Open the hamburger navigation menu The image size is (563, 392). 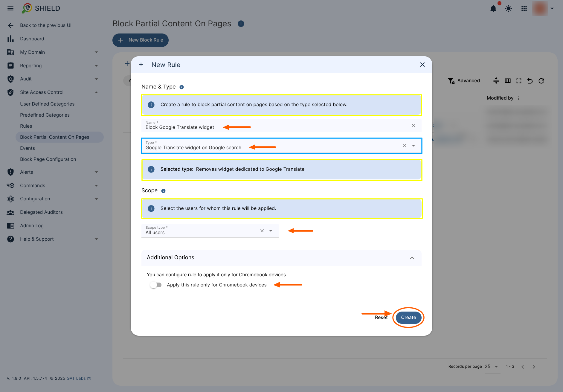point(10,8)
